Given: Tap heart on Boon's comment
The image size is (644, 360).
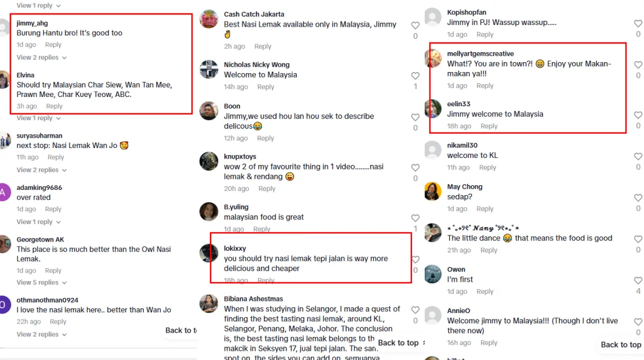Looking at the screenshot, I should click(415, 117).
